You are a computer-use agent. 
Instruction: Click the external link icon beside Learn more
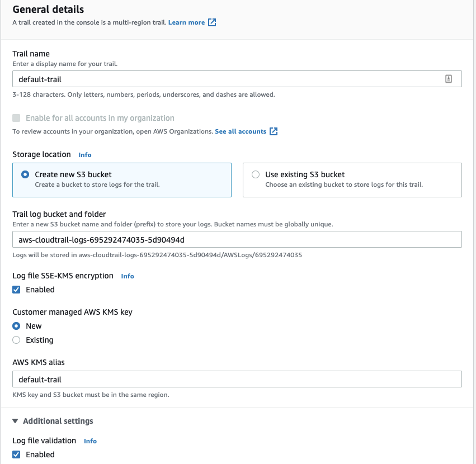pyautogui.click(x=212, y=22)
